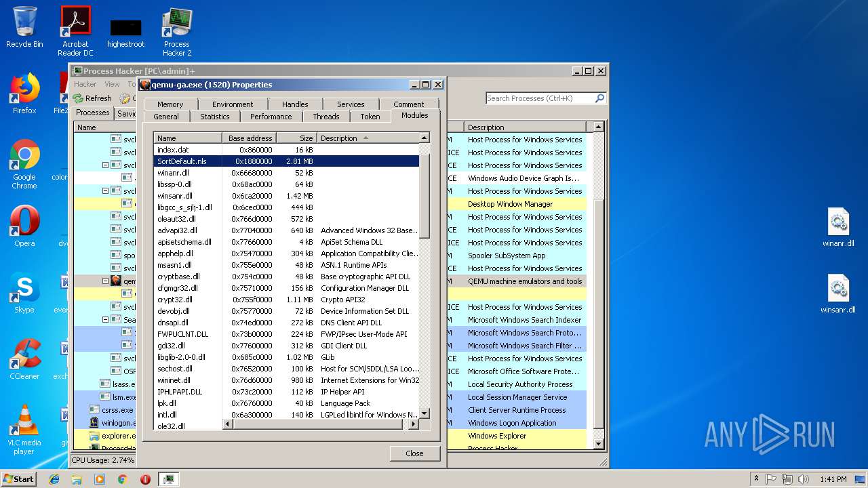868x488 pixels.
Task: Launch Process Hacker 2 desktop shortcut
Action: coord(177,31)
